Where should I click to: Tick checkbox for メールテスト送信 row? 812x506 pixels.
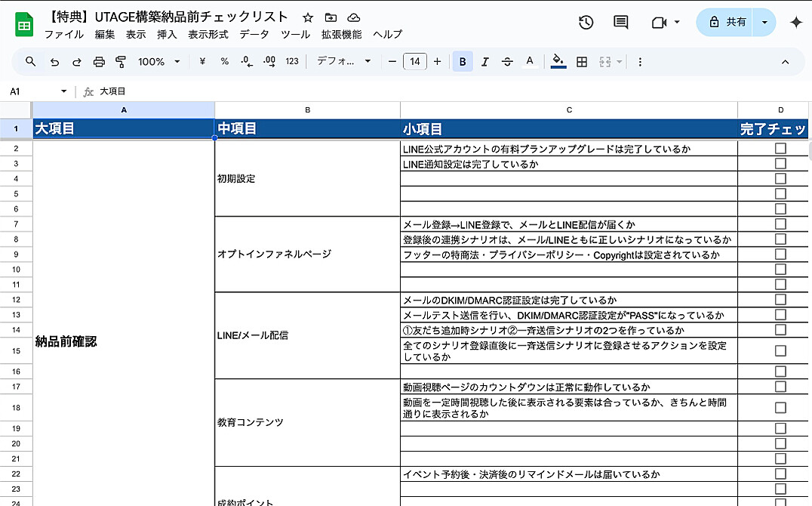pyautogui.click(x=780, y=315)
